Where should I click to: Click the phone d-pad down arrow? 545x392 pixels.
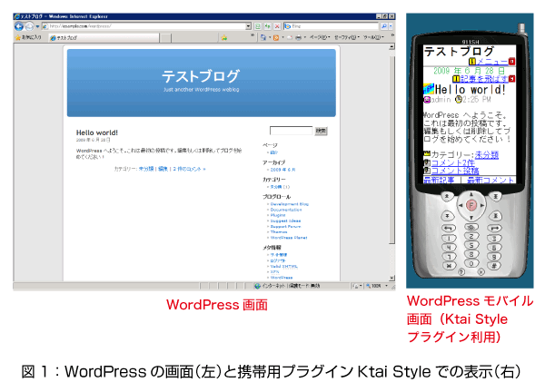pos(471,218)
